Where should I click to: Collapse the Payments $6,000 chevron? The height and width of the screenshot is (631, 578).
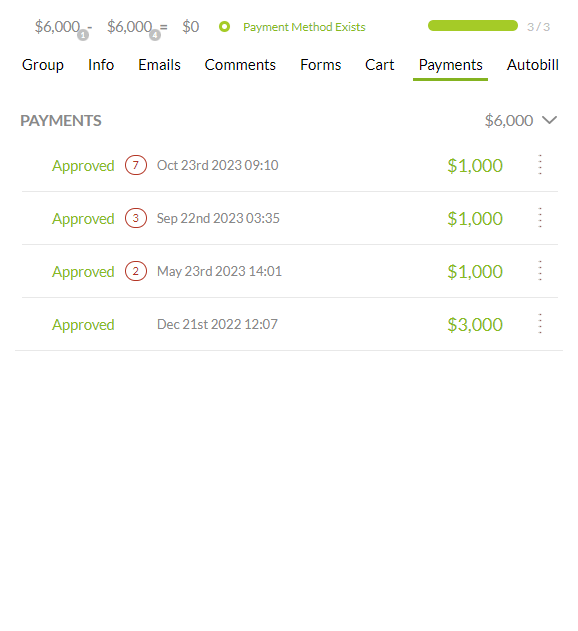pos(549,120)
